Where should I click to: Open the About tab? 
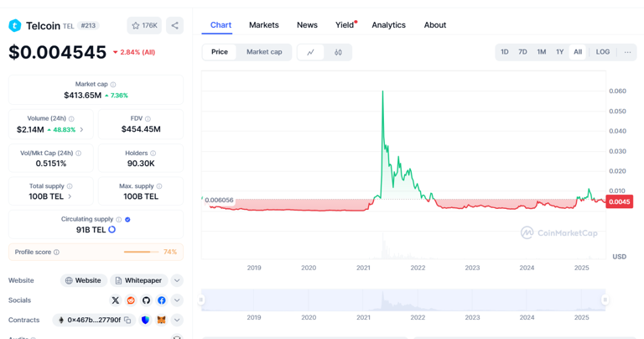[x=435, y=25]
